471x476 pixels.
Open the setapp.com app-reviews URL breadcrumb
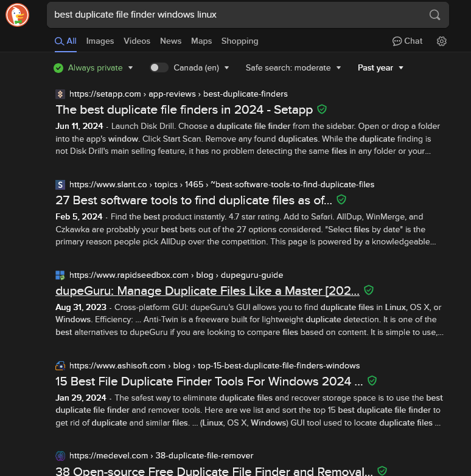(x=178, y=94)
